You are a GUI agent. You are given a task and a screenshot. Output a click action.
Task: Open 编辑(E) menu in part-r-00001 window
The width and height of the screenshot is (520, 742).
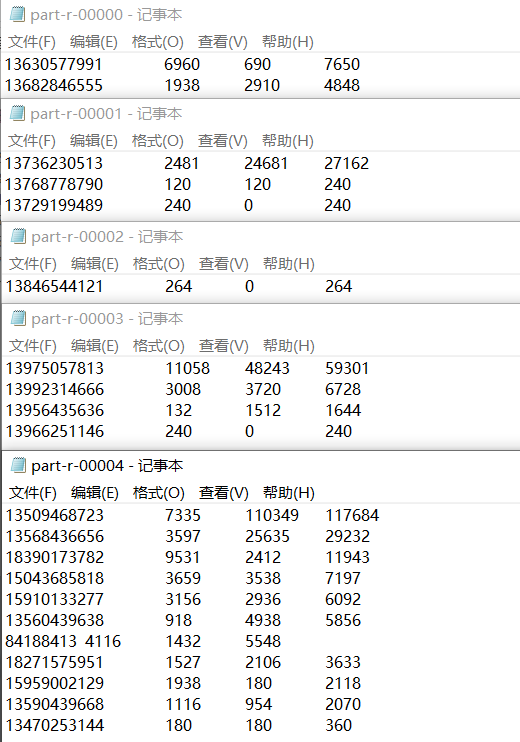94,141
